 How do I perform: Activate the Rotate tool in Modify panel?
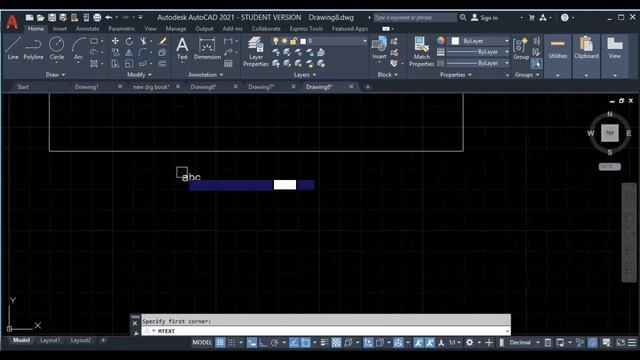(129, 41)
